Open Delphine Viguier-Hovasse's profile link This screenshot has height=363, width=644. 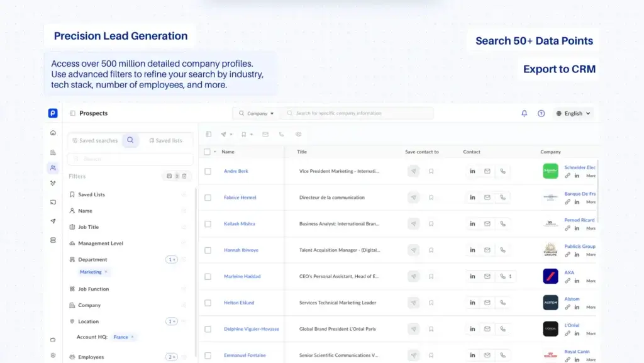[251, 329]
